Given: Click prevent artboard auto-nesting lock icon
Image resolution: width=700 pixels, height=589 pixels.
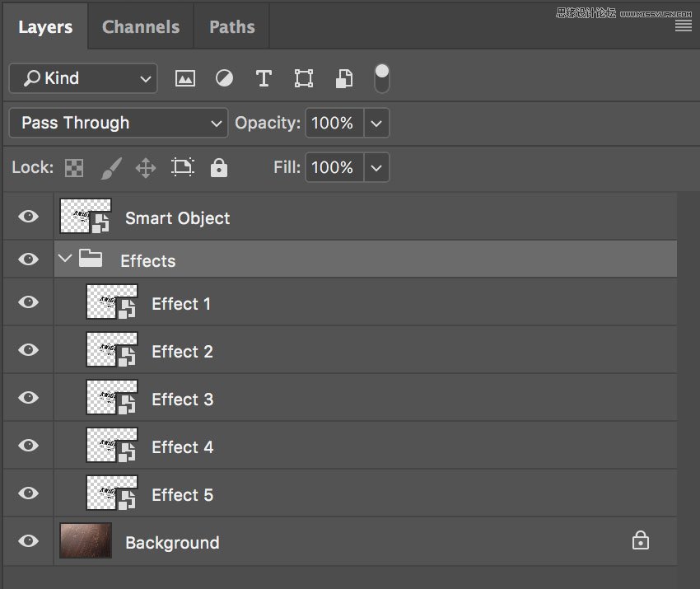Looking at the screenshot, I should click(x=182, y=168).
